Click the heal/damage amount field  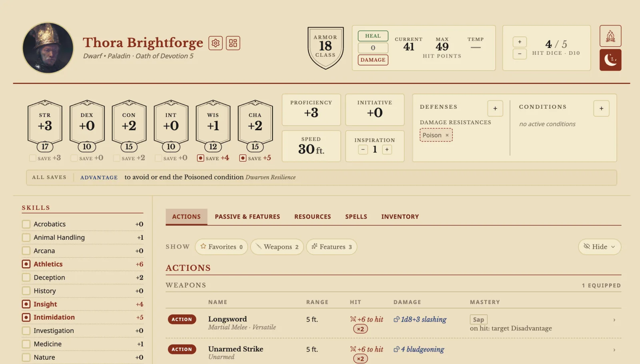click(373, 48)
